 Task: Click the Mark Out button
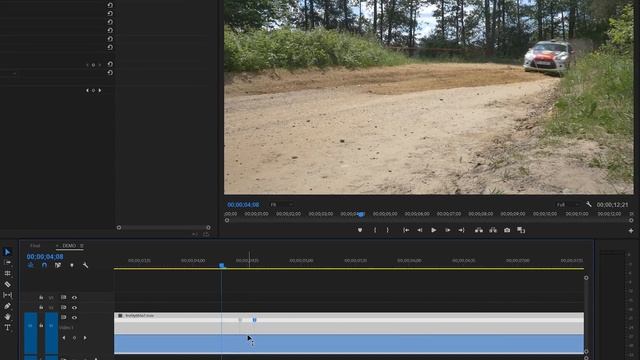tap(388, 230)
